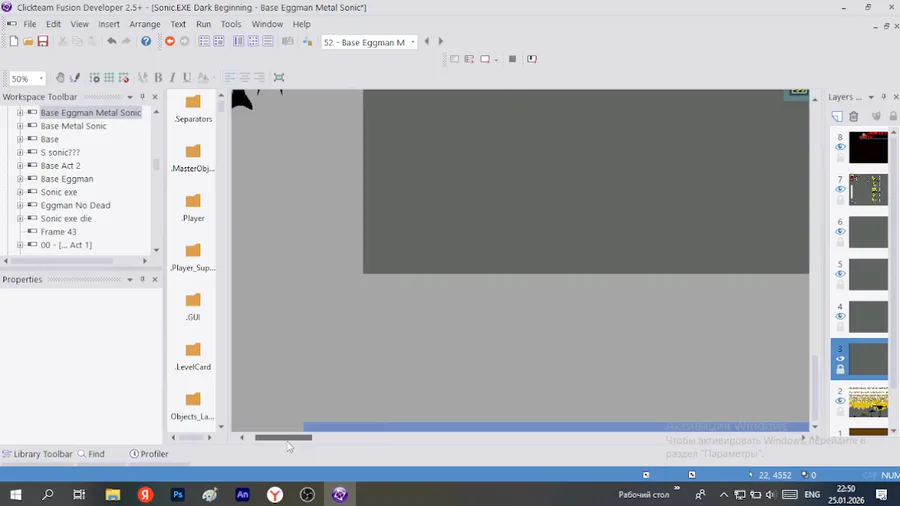
Task: Center frame in editor window
Action: point(279,77)
